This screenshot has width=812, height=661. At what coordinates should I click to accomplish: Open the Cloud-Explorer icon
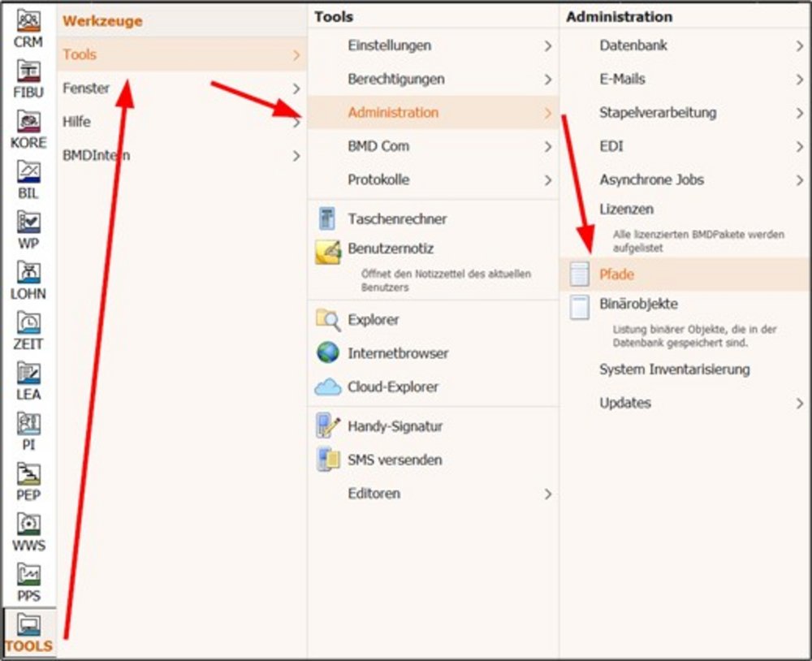pyautogui.click(x=327, y=387)
